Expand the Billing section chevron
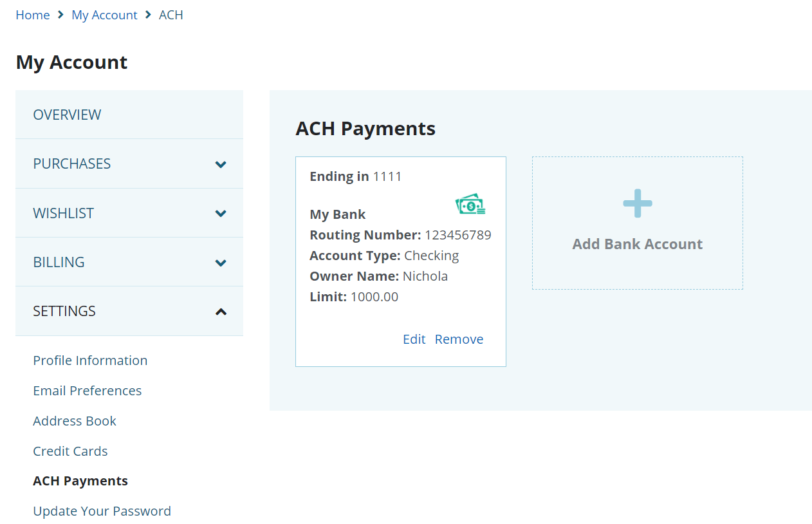Viewport: 812px width, 524px height. 221,263
